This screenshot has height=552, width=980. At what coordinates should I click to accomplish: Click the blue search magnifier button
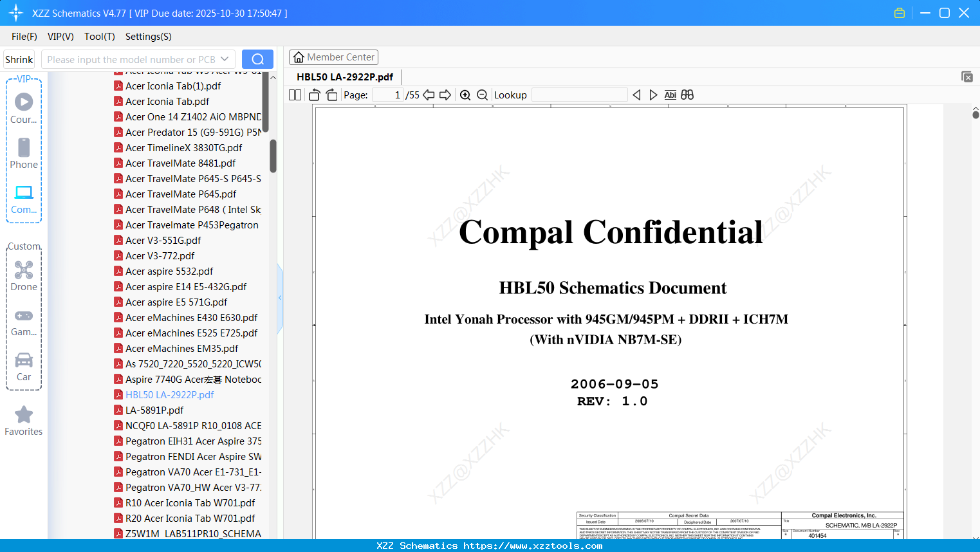[x=257, y=59]
